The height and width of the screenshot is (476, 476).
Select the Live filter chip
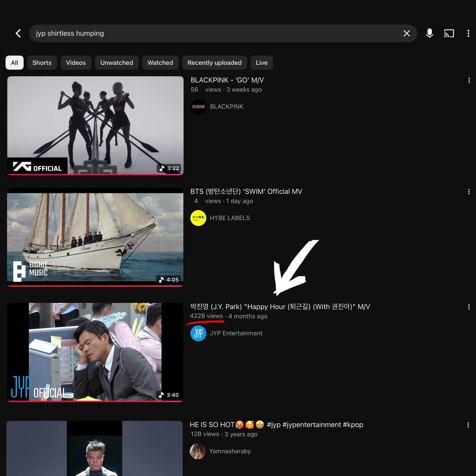click(x=261, y=63)
